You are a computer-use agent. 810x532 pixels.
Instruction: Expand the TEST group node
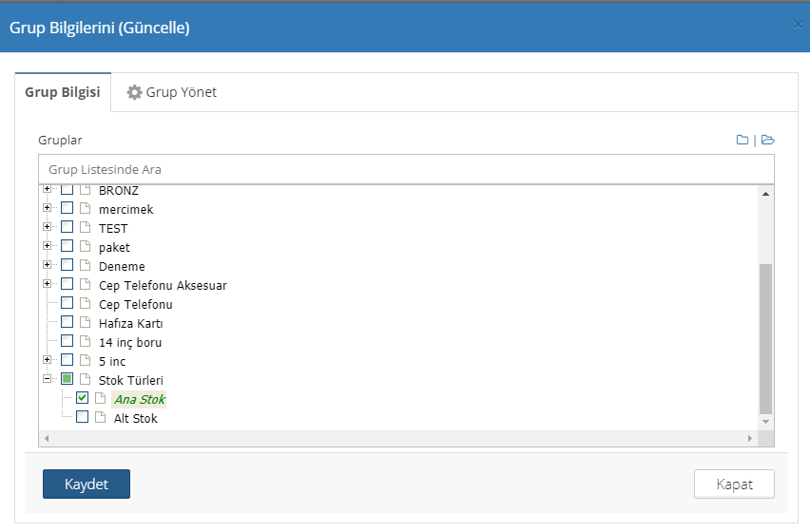[x=48, y=227]
